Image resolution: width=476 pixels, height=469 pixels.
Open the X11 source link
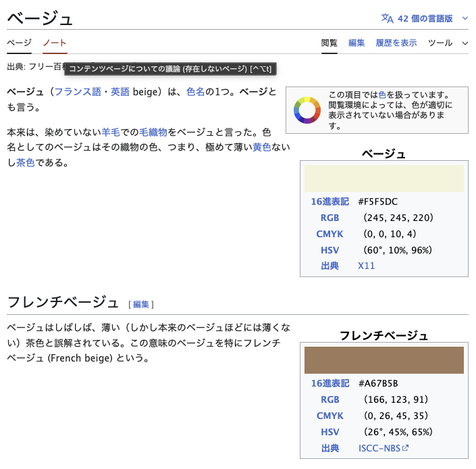tap(366, 266)
